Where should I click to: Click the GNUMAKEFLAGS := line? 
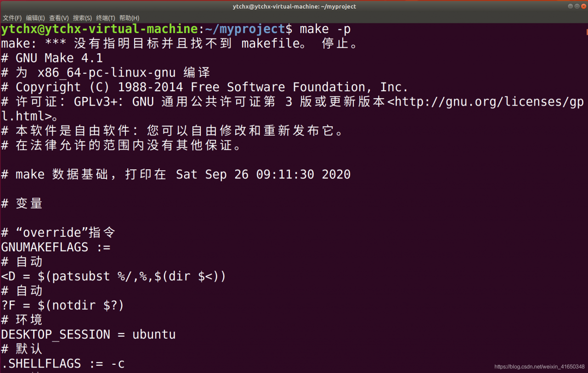point(56,247)
